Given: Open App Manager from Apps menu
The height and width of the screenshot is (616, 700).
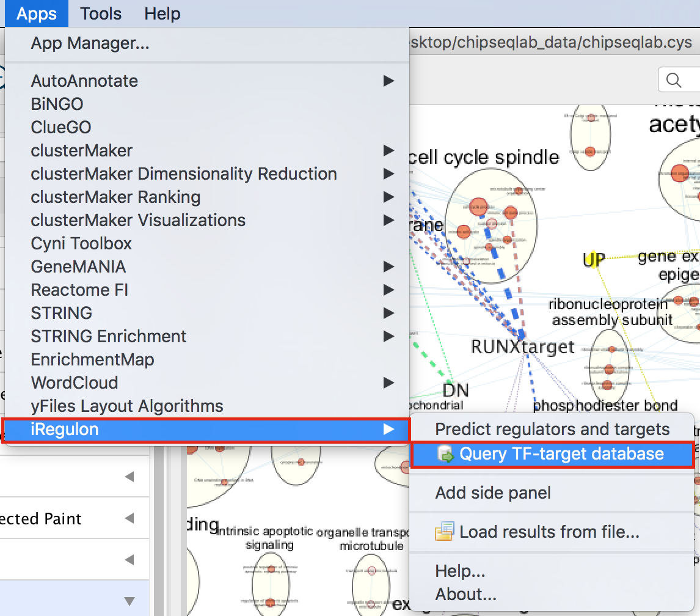Looking at the screenshot, I should tap(90, 43).
